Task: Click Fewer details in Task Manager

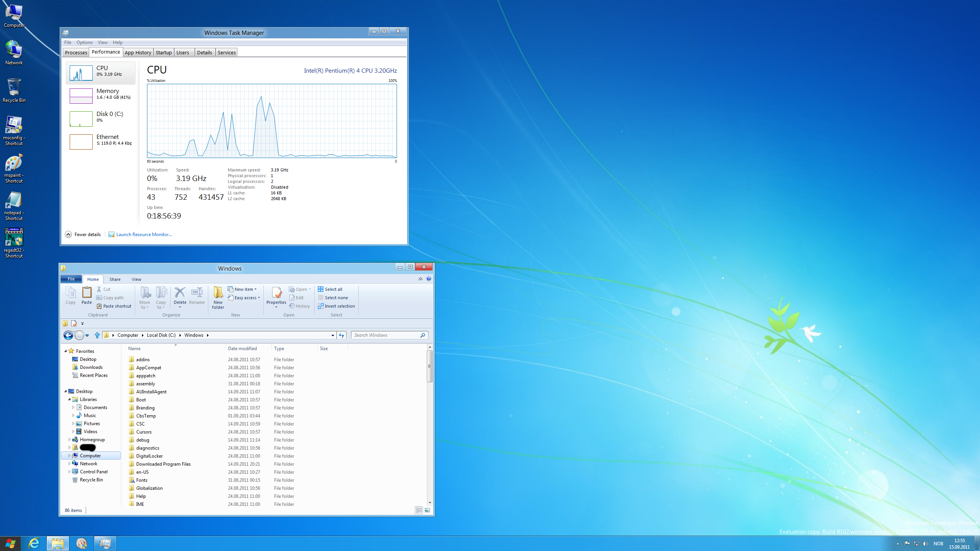Action: [83, 235]
